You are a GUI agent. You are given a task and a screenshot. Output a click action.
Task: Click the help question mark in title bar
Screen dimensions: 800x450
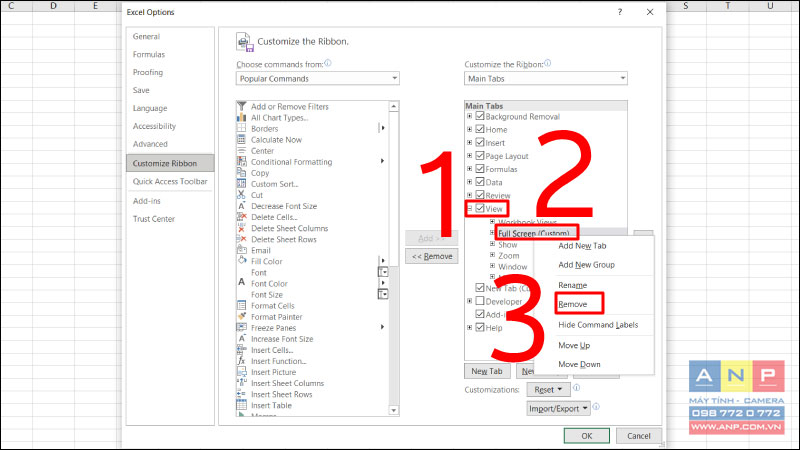[x=620, y=12]
